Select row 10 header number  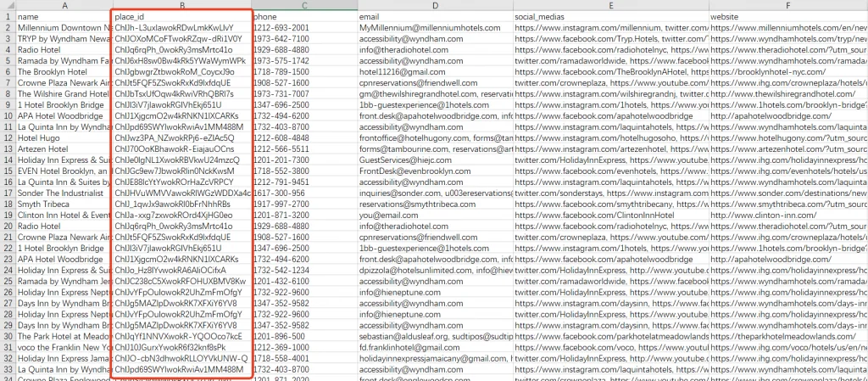click(8, 115)
